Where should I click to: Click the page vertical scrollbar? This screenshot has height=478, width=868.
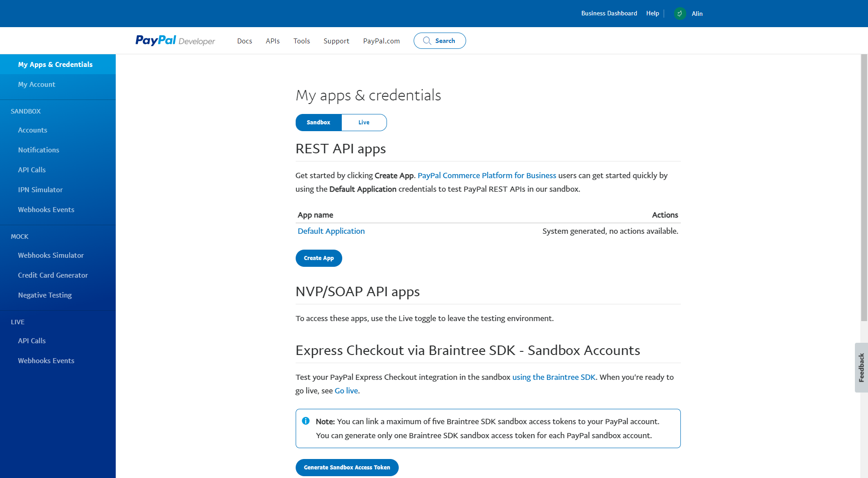[x=864, y=188]
